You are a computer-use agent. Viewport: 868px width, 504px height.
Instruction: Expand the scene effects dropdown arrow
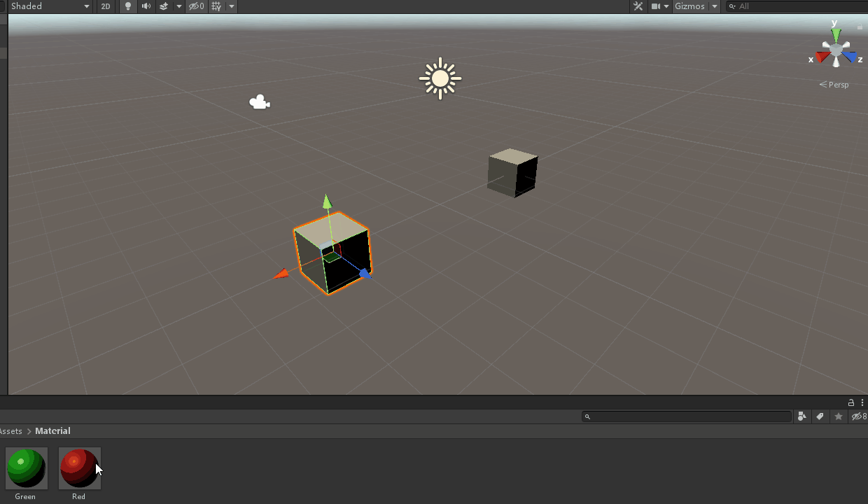tap(179, 6)
